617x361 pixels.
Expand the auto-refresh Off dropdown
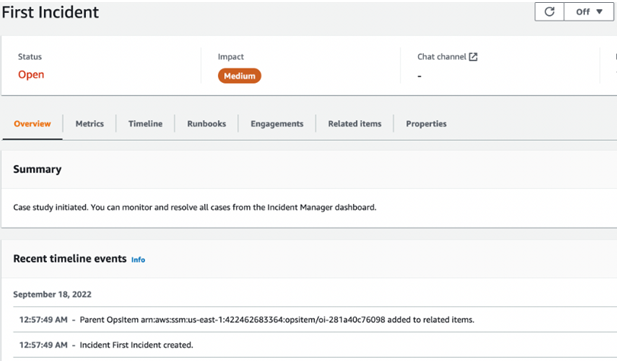589,12
